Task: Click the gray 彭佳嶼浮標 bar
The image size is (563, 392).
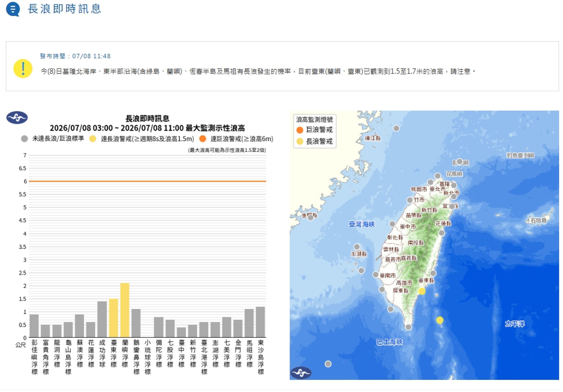Action: (x=34, y=326)
